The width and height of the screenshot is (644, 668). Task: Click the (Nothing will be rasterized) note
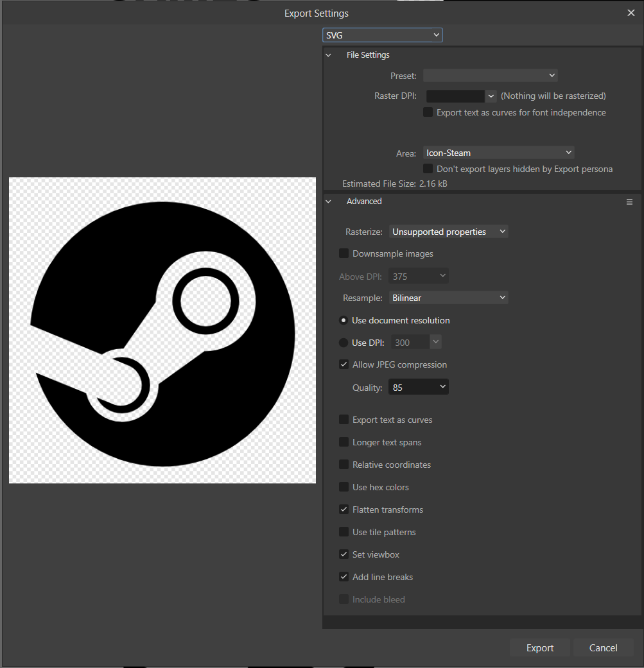553,96
